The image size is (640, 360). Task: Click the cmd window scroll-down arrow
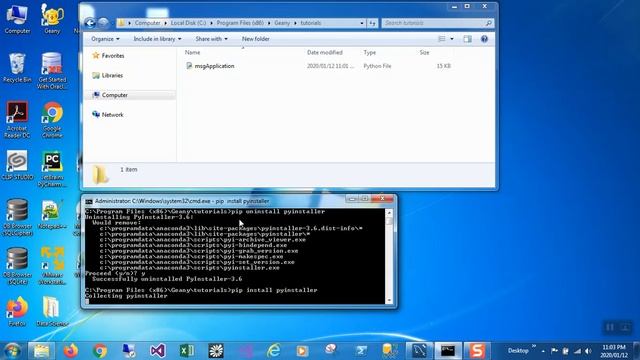pyautogui.click(x=389, y=300)
